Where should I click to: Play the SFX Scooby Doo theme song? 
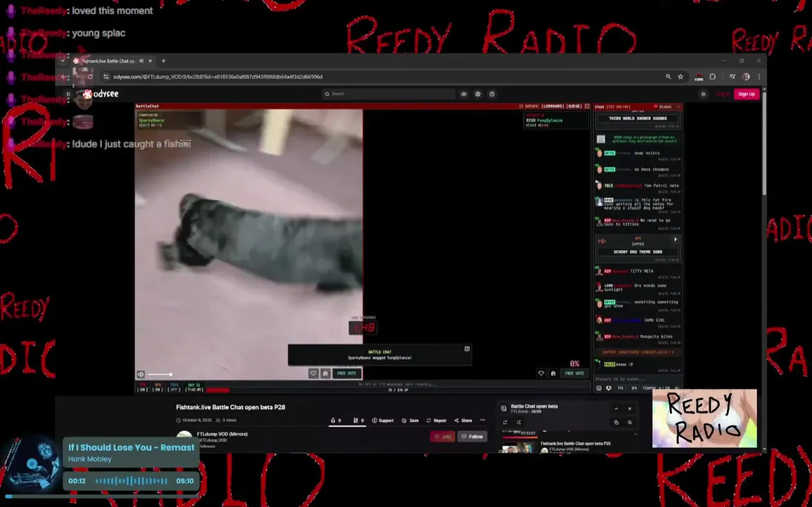(x=675, y=239)
